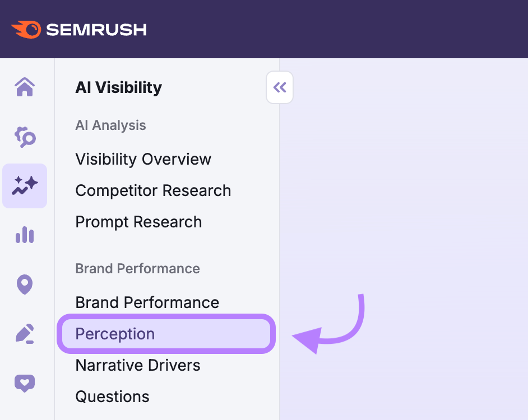Click the Home icon in the left rail
This screenshot has height=420, width=528.
click(x=25, y=87)
